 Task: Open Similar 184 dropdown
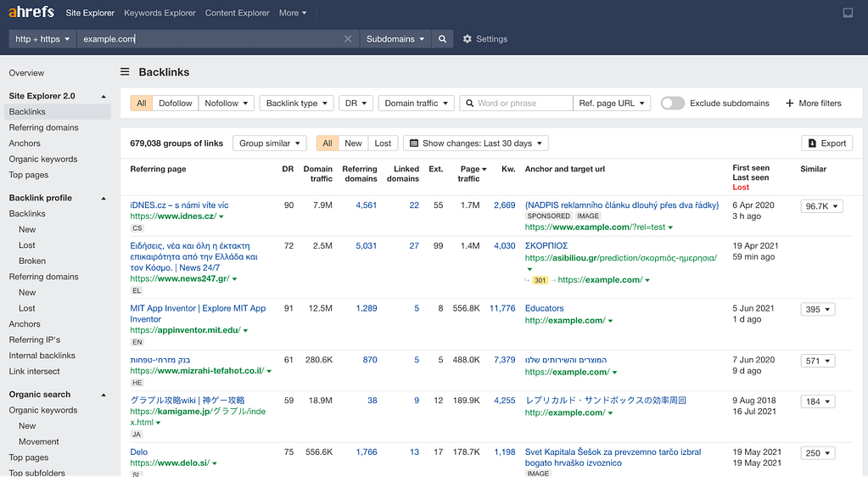(x=818, y=401)
